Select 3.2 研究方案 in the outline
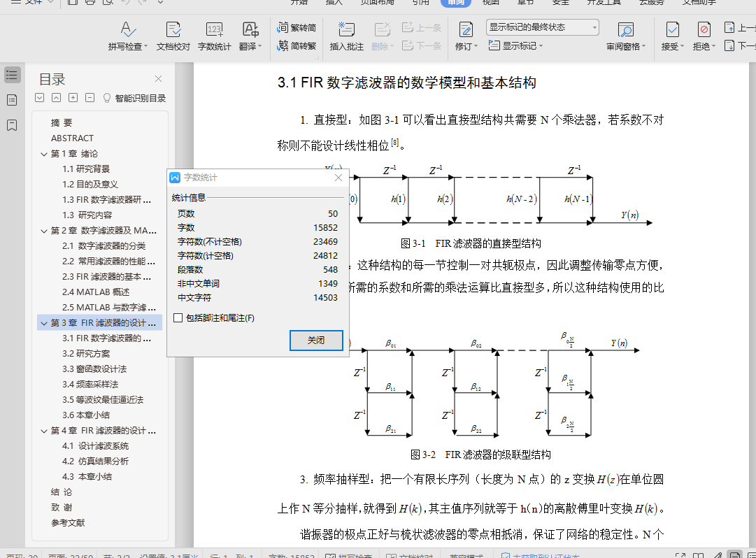Viewport: 756px width, 558px height. [86, 354]
